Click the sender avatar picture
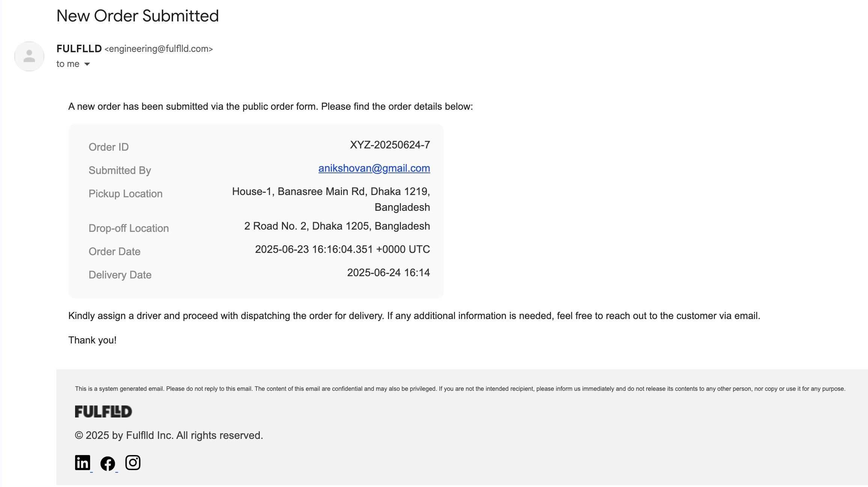This screenshot has height=487, width=868. pyautogui.click(x=29, y=56)
